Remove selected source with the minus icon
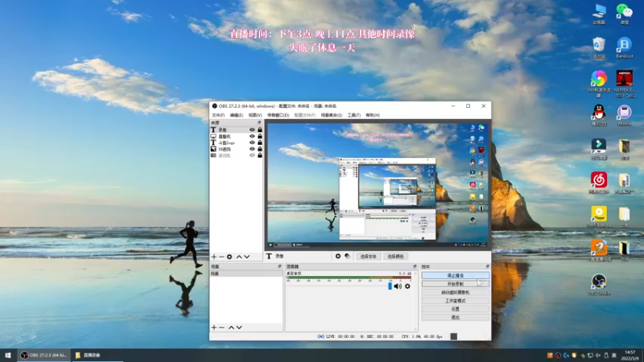Image resolution: width=644 pixels, height=362 pixels. [x=221, y=257]
